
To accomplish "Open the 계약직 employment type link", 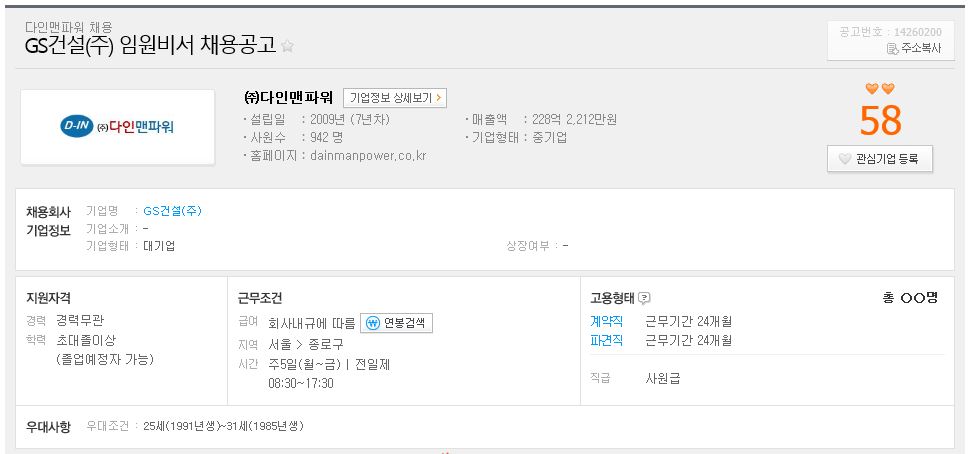I will coord(606,322).
